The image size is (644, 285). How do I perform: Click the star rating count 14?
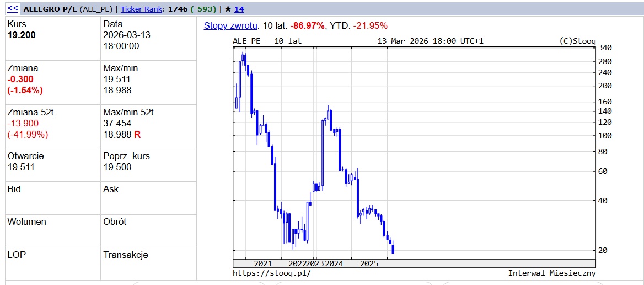pyautogui.click(x=239, y=9)
